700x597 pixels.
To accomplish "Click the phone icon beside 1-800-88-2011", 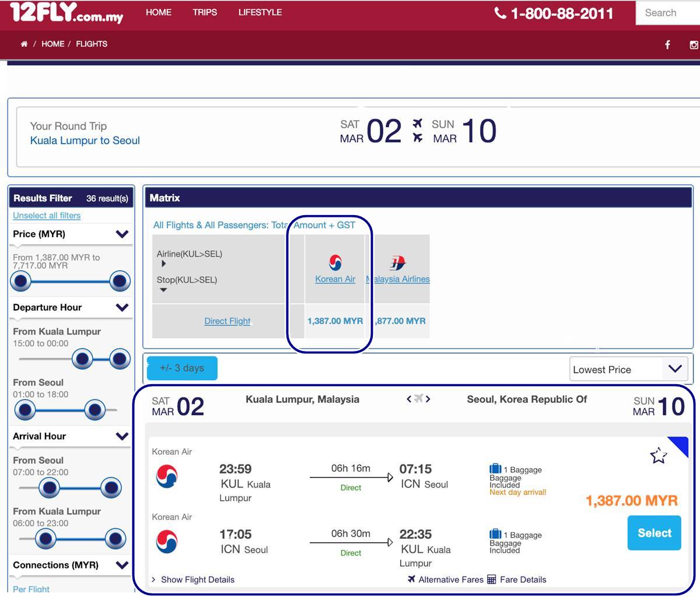I will pos(500,13).
